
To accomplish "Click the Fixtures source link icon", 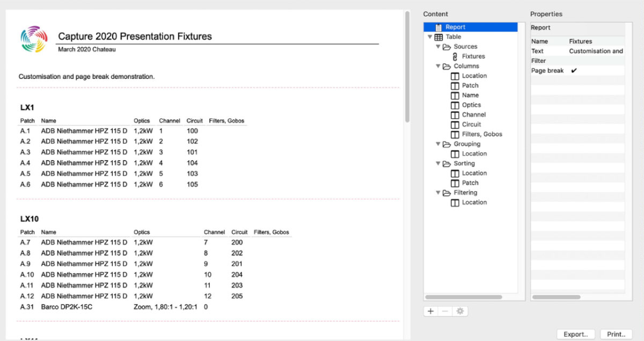I will pyautogui.click(x=455, y=56).
